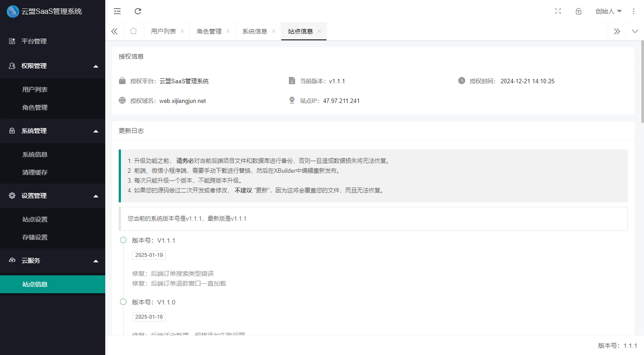Go to the home tab icon
644x355 pixels.
tap(133, 31)
